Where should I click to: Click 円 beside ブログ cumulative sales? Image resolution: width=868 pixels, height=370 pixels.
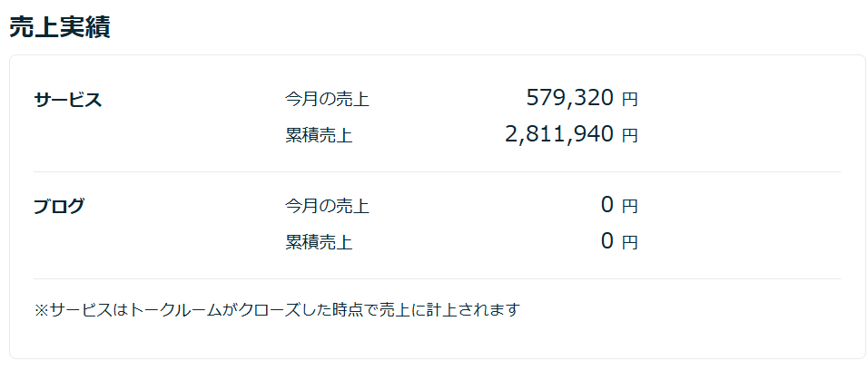point(629,243)
